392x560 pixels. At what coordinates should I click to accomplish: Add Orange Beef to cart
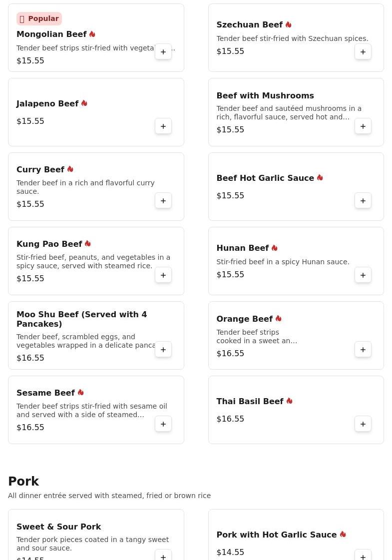[363, 350]
